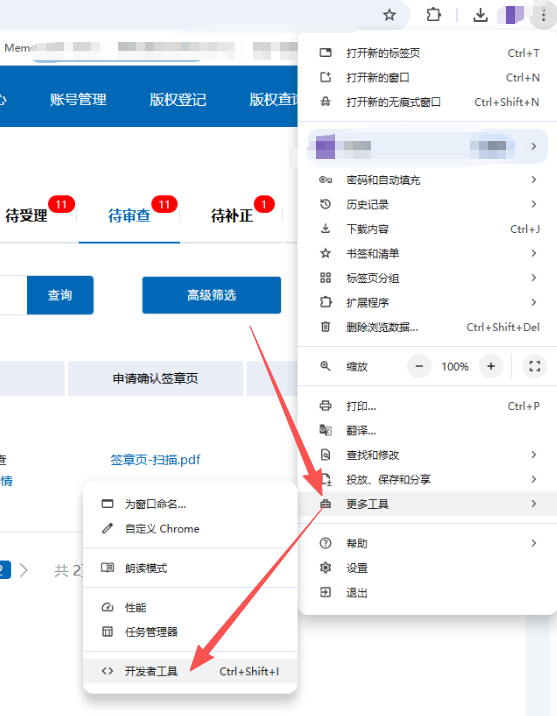Choose 朗读模式 from the submenu
The image size is (557, 716).
pyautogui.click(x=190, y=568)
